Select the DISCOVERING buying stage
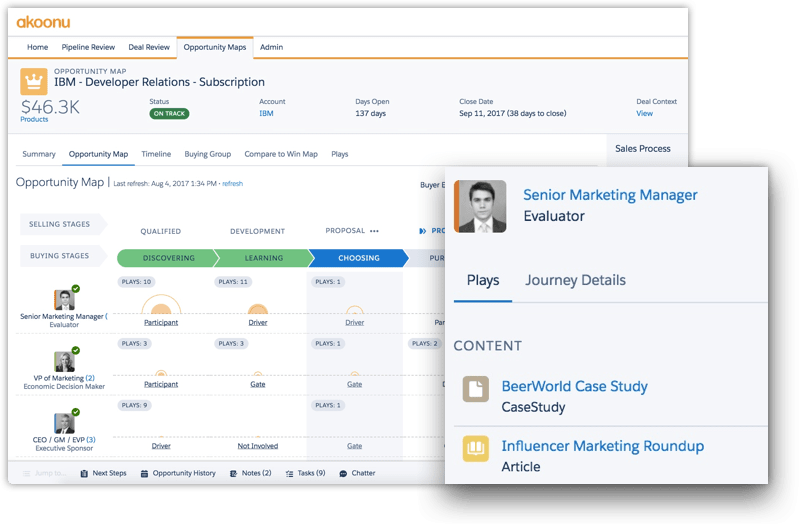The width and height of the screenshot is (799, 527). (x=169, y=258)
